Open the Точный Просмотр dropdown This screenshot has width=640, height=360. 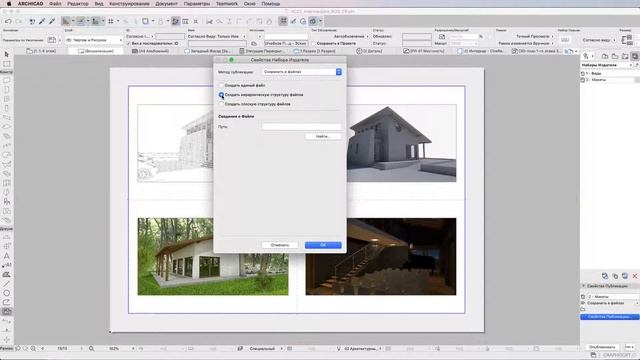pos(535,36)
